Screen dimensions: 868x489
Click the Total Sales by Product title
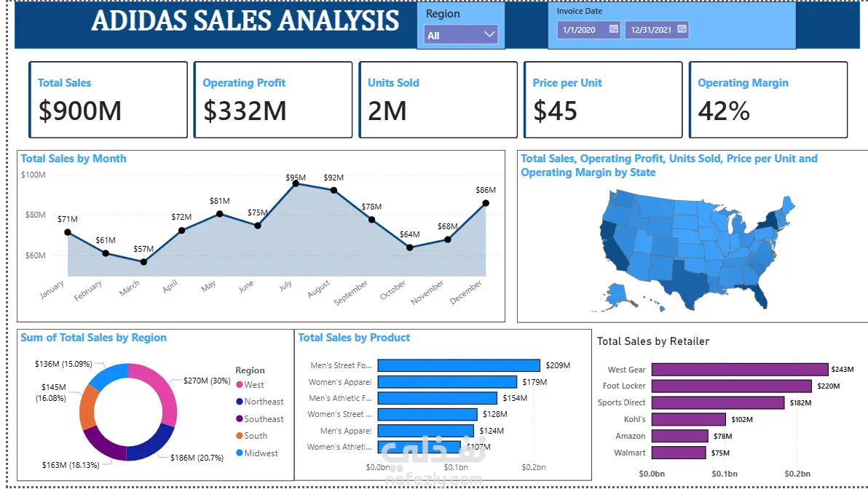tap(355, 338)
